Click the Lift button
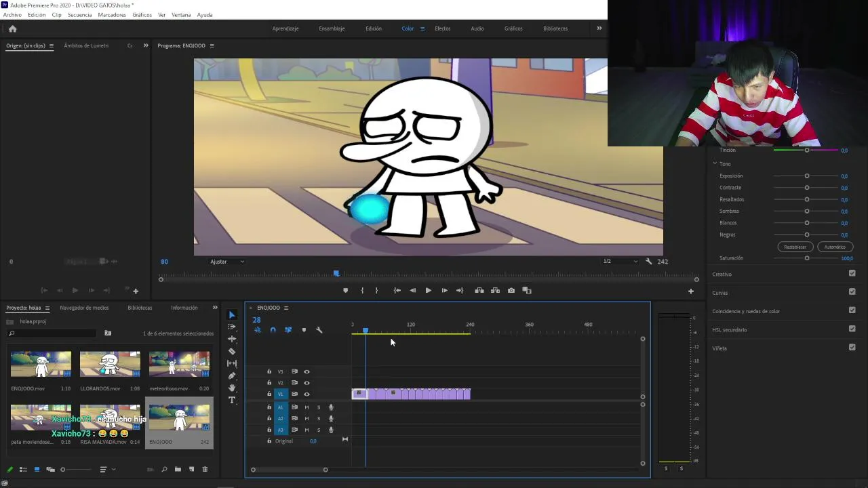This screenshot has height=488, width=868. click(479, 291)
